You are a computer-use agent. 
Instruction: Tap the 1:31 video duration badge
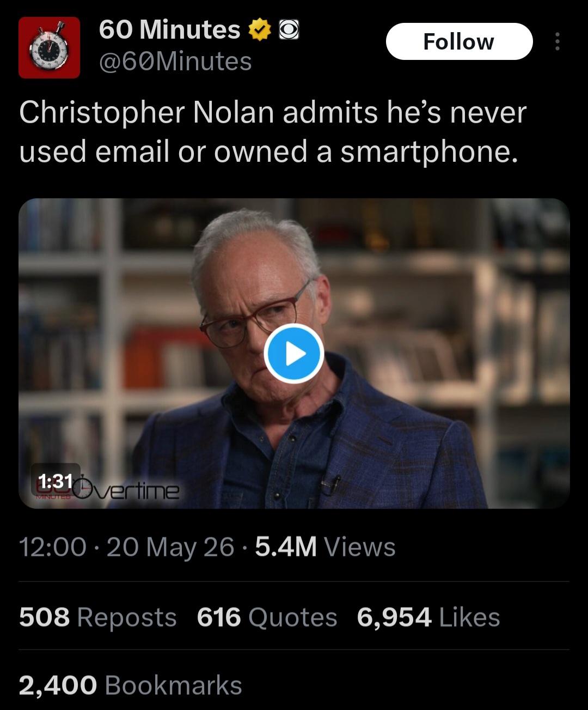56,481
